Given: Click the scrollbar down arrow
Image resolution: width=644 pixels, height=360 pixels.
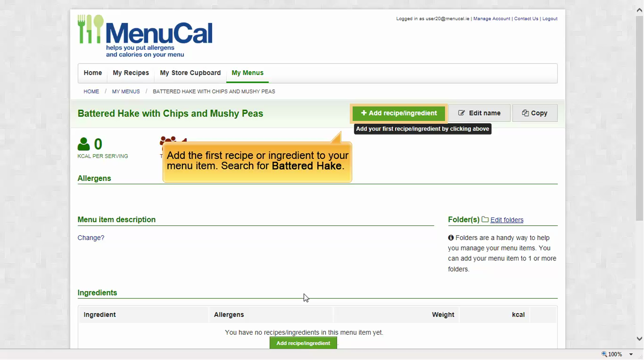Looking at the screenshot, I should click(x=639, y=338).
